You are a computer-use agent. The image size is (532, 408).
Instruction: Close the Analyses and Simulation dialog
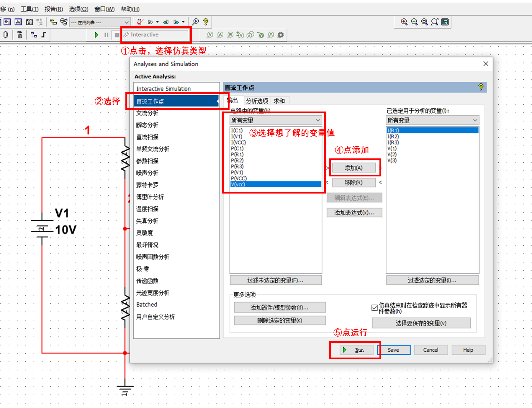pos(486,64)
